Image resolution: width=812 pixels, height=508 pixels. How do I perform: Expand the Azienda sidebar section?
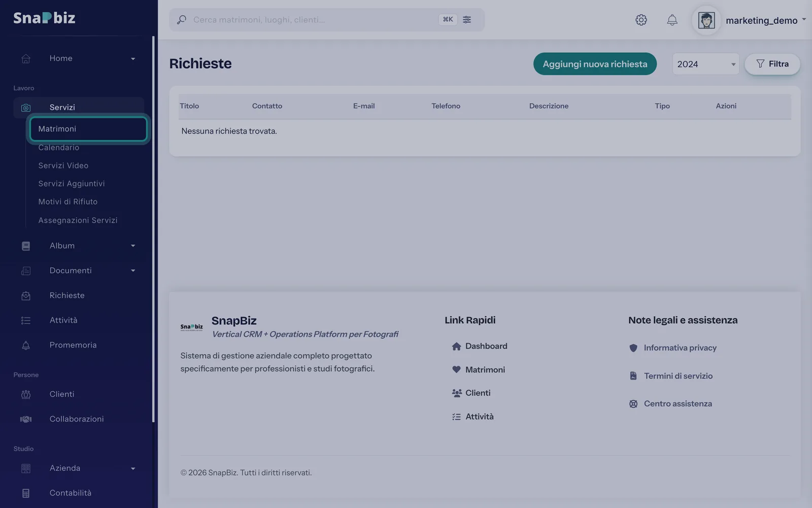tap(78, 468)
